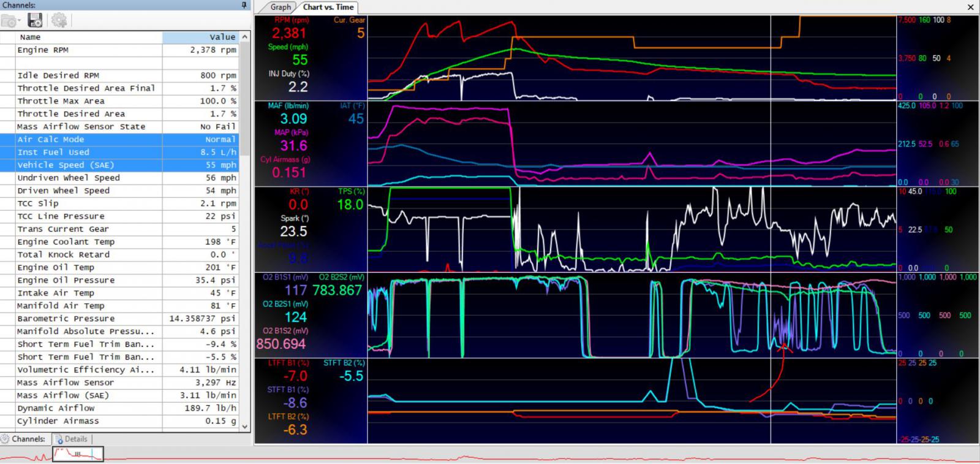The image size is (980, 464).
Task: Click the Cur. Gear chart legend label
Action: coord(349,20)
